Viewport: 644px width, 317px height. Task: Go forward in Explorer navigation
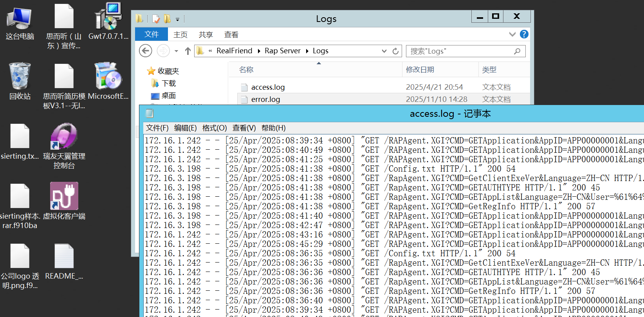pyautogui.click(x=163, y=51)
